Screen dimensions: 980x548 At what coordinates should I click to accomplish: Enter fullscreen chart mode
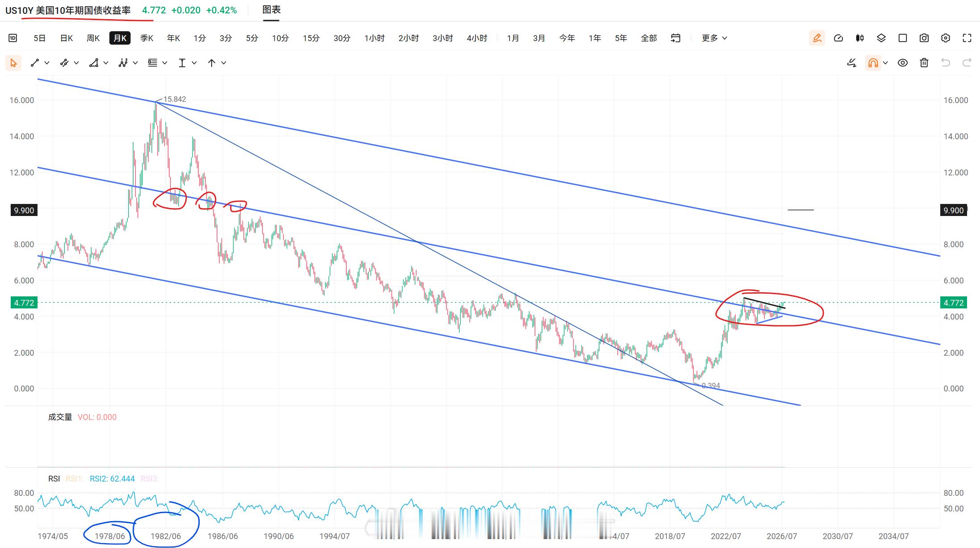[967, 38]
